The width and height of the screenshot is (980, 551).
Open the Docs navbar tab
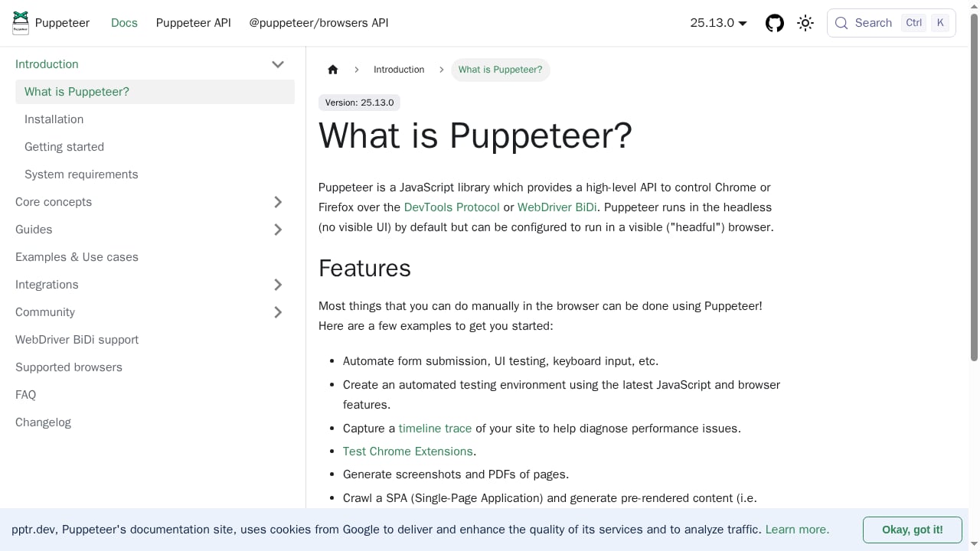click(x=124, y=23)
